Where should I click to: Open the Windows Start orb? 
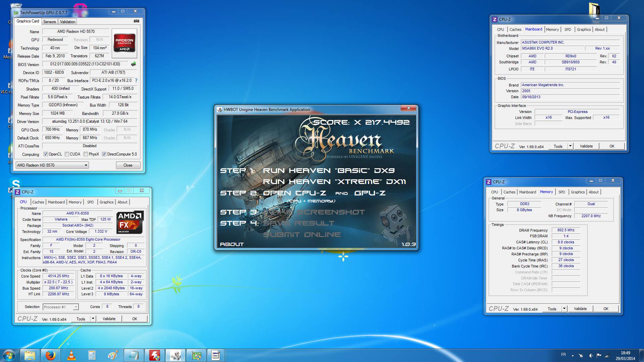pos(9,355)
